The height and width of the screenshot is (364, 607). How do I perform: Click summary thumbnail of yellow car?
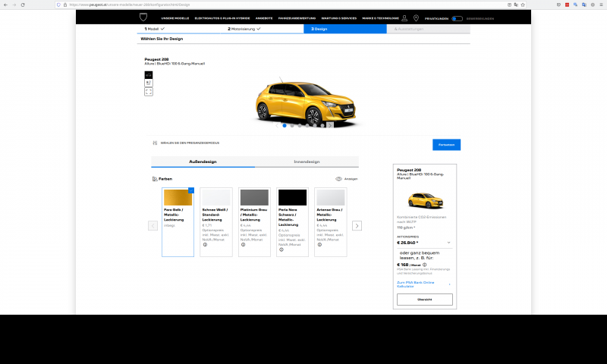point(425,200)
